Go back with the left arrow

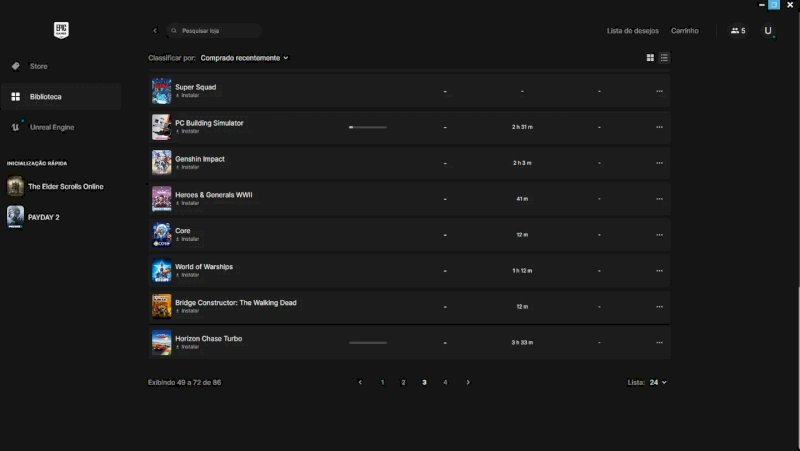[155, 31]
